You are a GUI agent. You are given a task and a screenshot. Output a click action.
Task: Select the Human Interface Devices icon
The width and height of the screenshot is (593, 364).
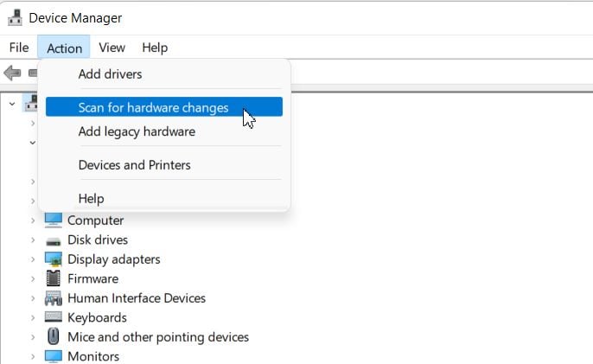point(54,298)
